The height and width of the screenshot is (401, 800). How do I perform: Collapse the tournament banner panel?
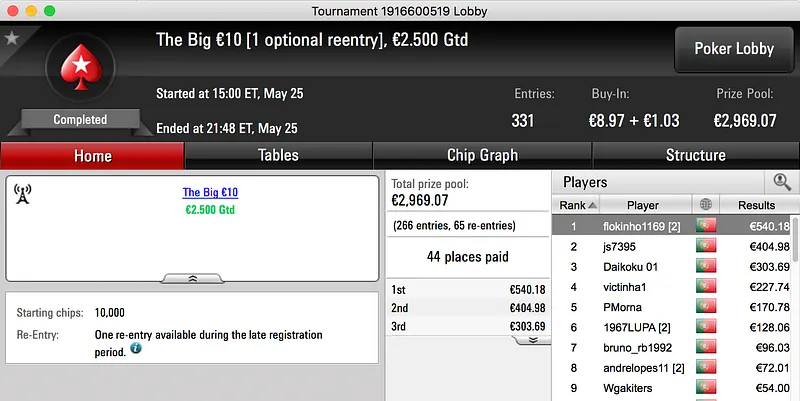pyautogui.click(x=193, y=279)
